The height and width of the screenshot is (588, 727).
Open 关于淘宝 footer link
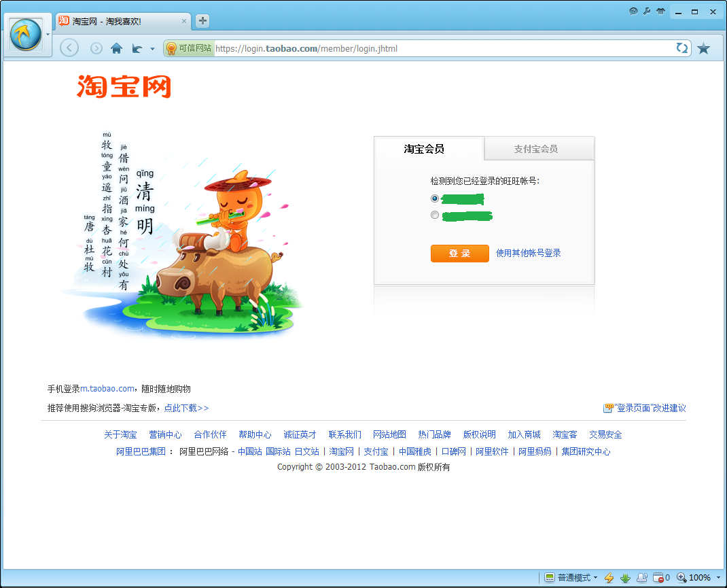point(120,434)
